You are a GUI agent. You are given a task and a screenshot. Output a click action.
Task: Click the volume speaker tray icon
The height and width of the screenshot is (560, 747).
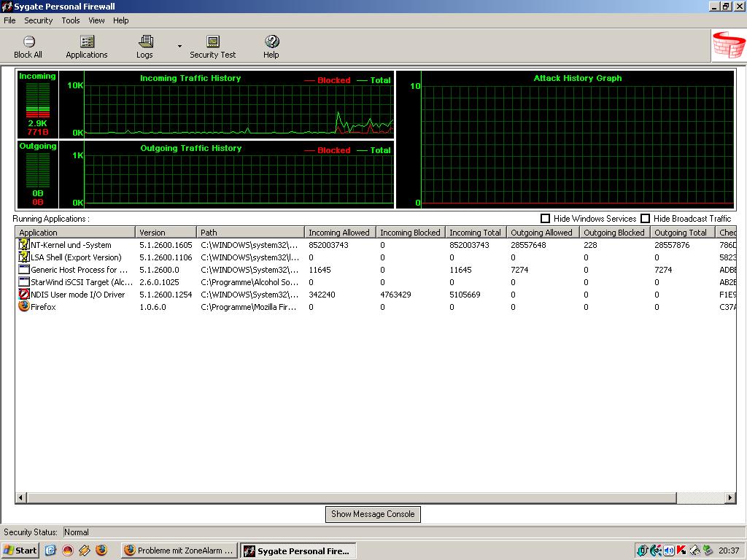click(x=669, y=551)
